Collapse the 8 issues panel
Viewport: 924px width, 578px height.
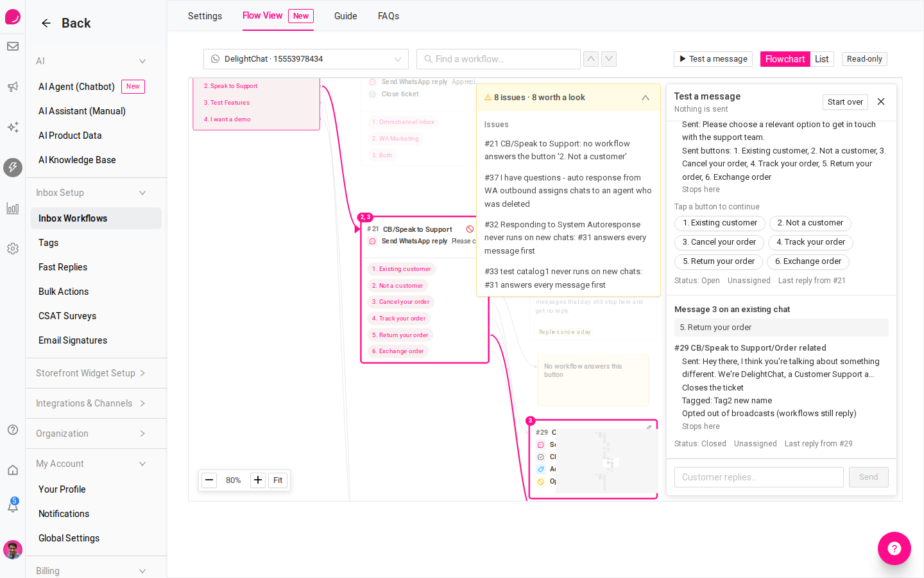click(x=646, y=98)
